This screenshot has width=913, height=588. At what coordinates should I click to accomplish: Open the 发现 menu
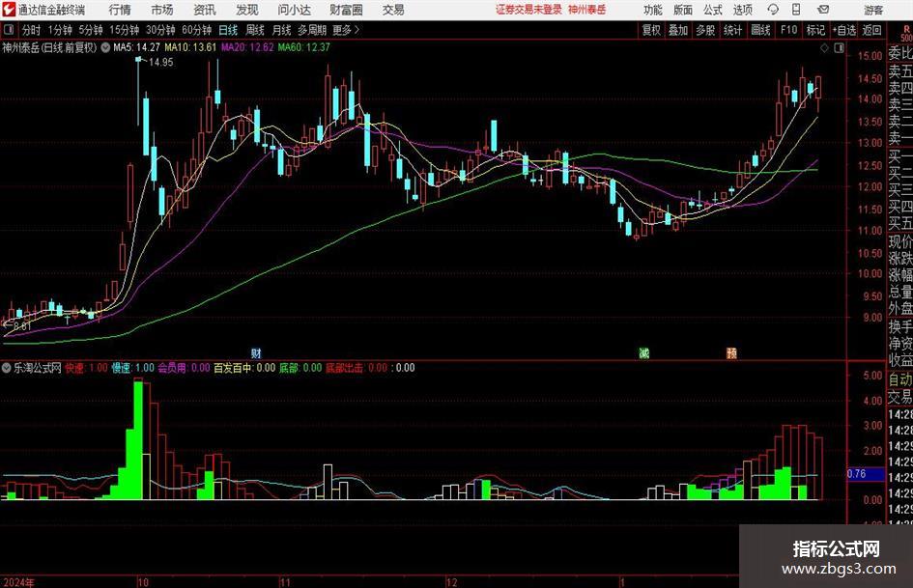click(x=247, y=10)
